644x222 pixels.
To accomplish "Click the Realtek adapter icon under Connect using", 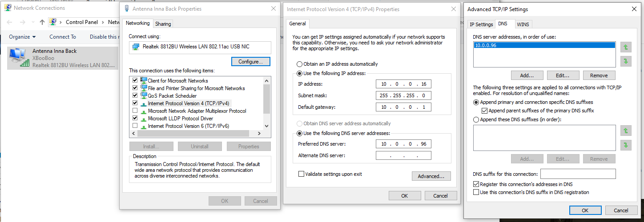I will (137, 47).
